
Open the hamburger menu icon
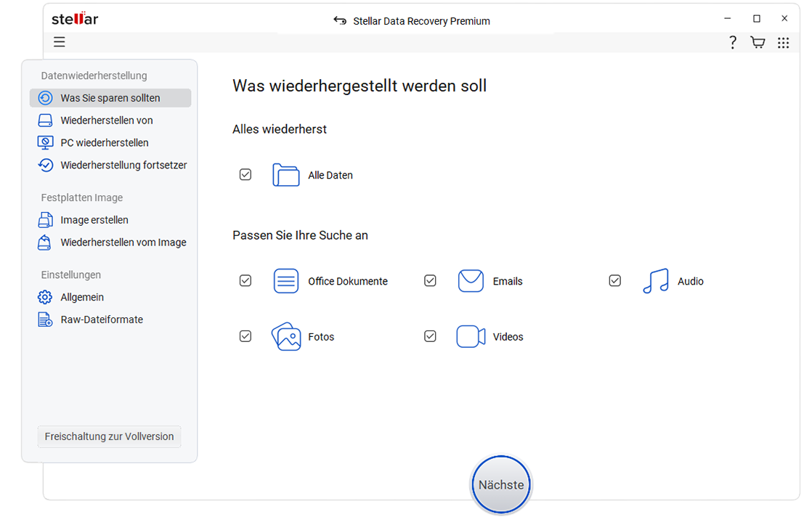[x=59, y=42]
